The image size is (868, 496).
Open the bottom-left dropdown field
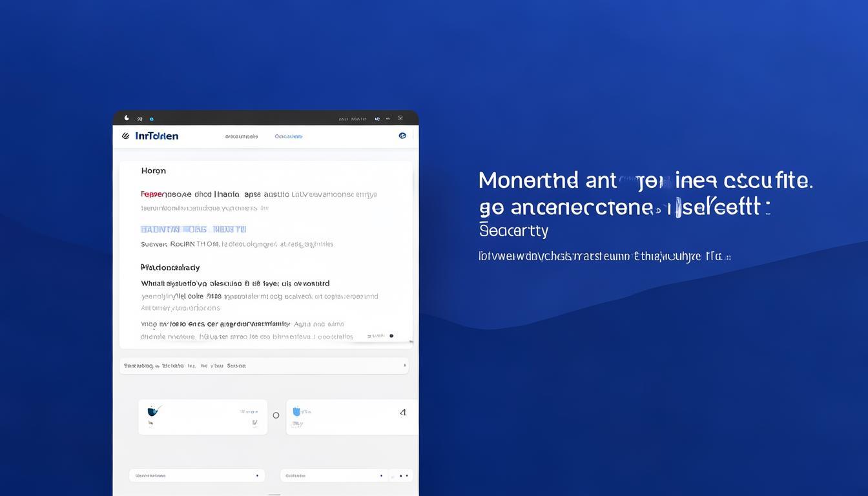(197, 475)
